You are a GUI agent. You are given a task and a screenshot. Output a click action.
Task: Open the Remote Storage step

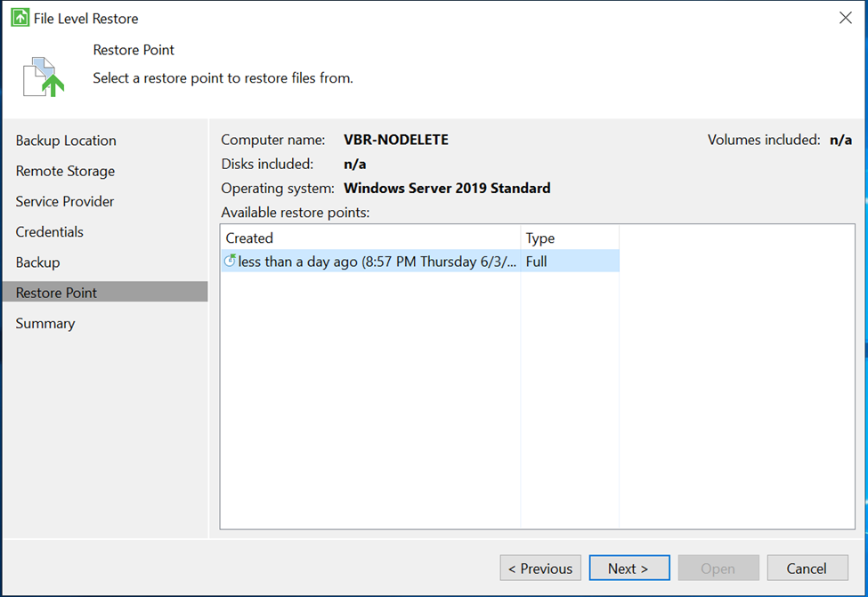pyautogui.click(x=65, y=171)
